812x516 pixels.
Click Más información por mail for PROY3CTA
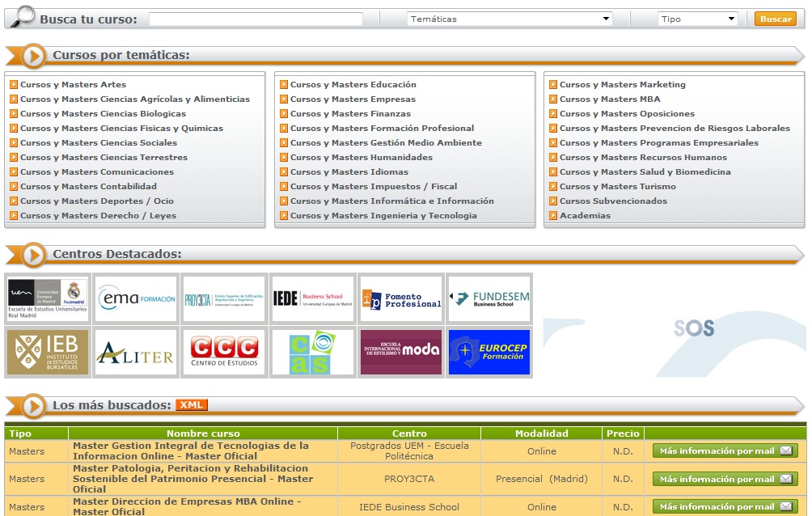click(x=725, y=479)
